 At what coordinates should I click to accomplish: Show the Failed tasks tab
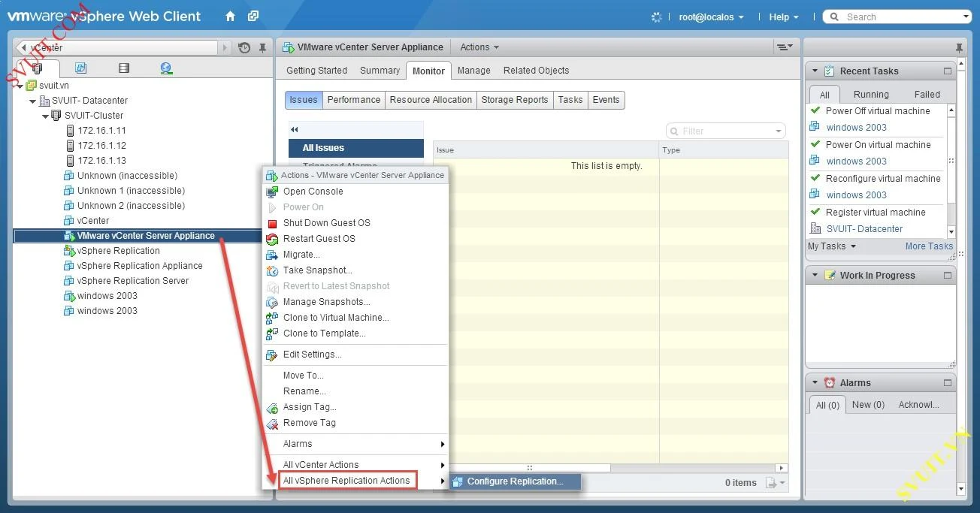pos(927,95)
